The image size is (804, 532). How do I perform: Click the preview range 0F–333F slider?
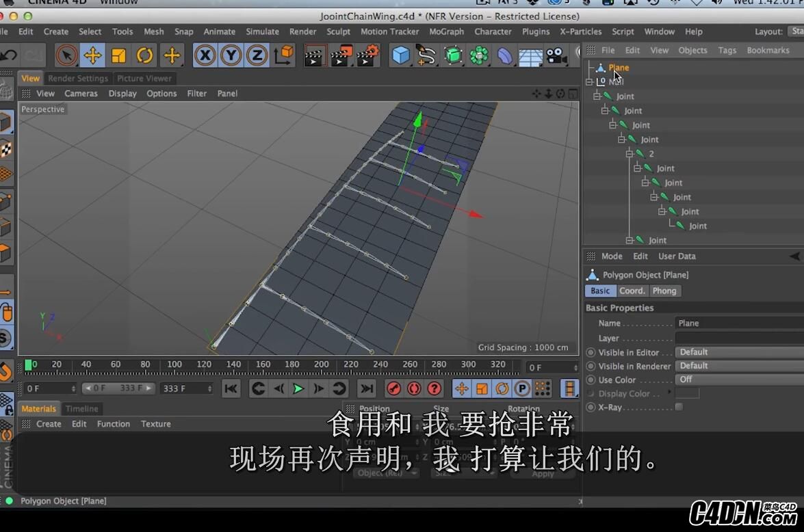(x=118, y=388)
